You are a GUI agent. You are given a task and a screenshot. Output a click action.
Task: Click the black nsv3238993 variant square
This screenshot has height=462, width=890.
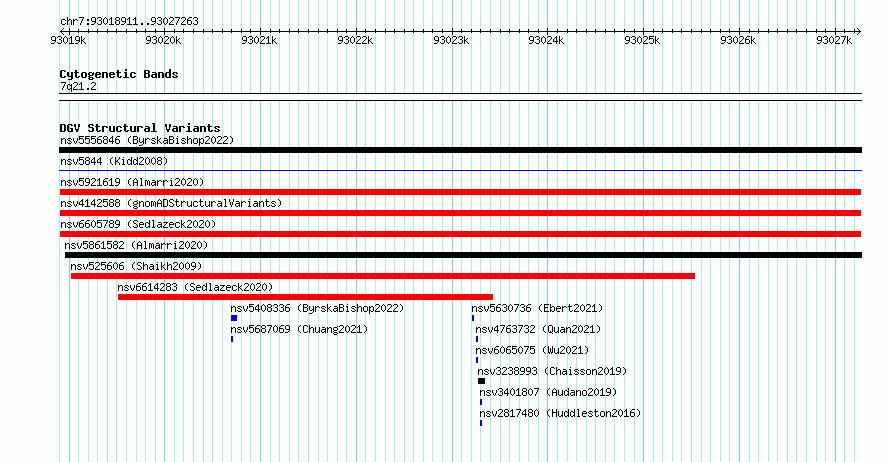click(481, 381)
